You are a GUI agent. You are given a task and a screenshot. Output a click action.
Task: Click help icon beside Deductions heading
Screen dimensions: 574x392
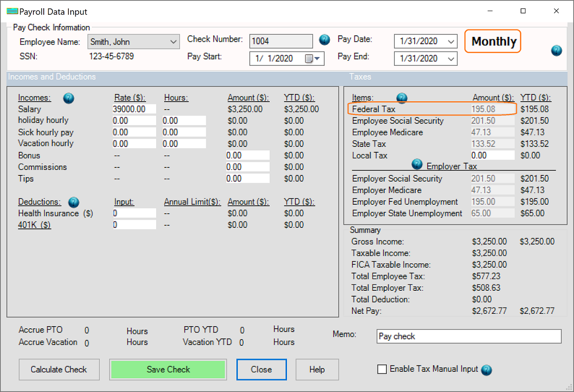coord(74,202)
